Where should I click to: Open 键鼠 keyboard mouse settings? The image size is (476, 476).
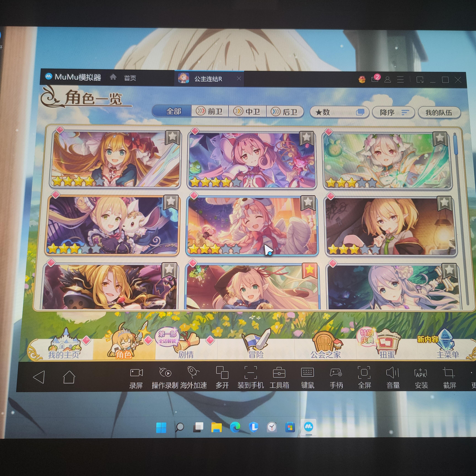pyautogui.click(x=307, y=378)
